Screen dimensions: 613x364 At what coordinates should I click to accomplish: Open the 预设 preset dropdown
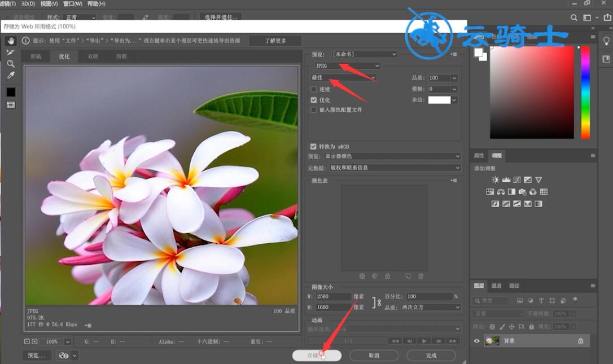point(365,54)
